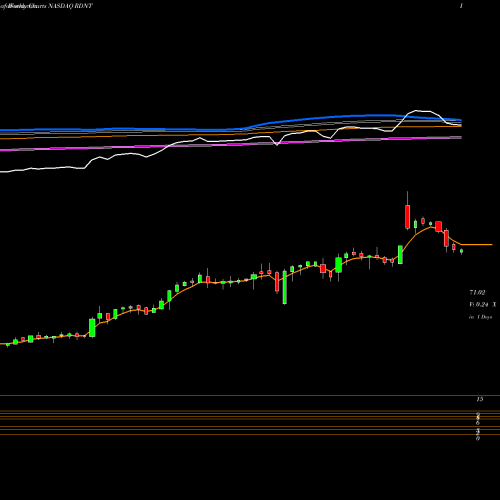
Task: Click the 15 axis label near bottom
Action: point(480,399)
